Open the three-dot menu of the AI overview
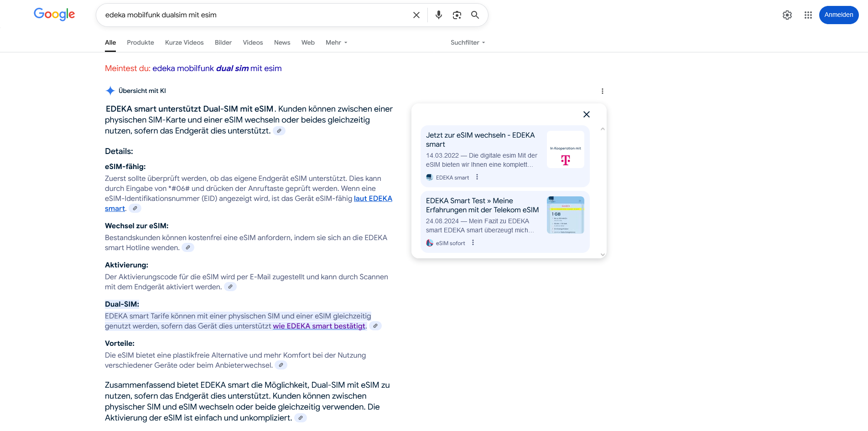868x431 pixels. (603, 91)
